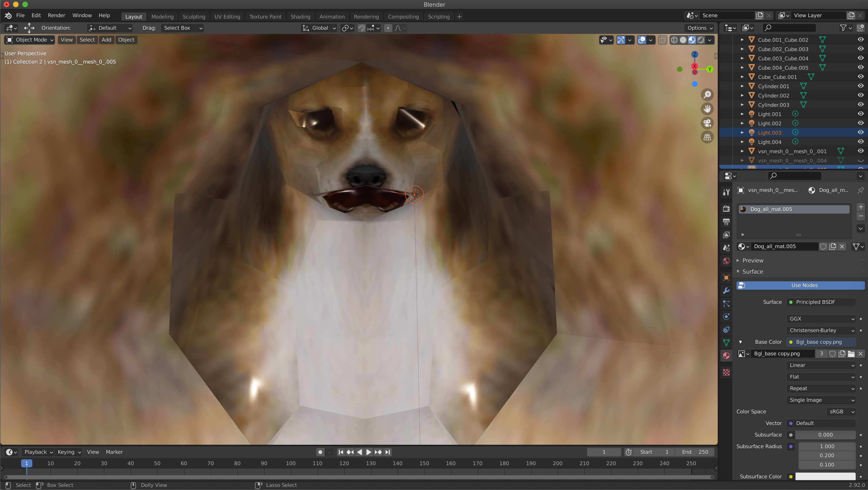This screenshot has width=868, height=490.
Task: Switch to the Shading workspace tab
Action: coord(300,16)
